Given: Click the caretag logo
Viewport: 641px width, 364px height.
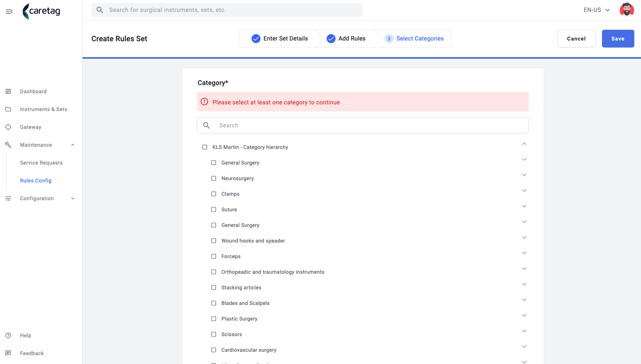Looking at the screenshot, I should (x=41, y=11).
